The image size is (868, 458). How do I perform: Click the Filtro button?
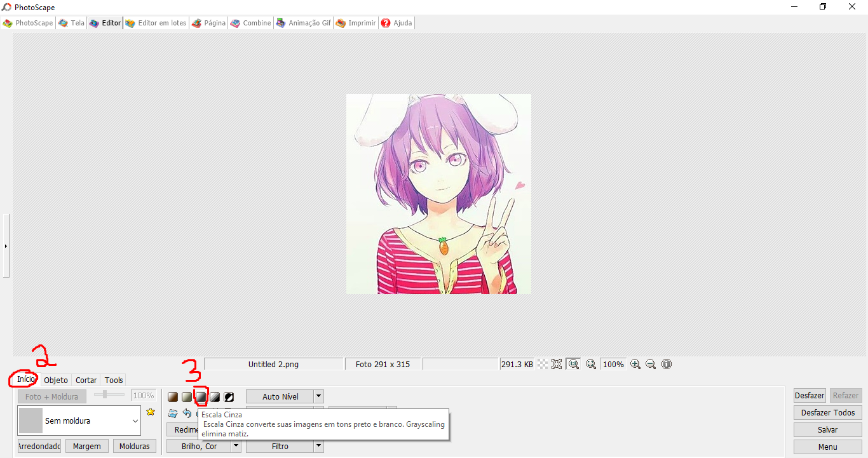(x=280, y=446)
